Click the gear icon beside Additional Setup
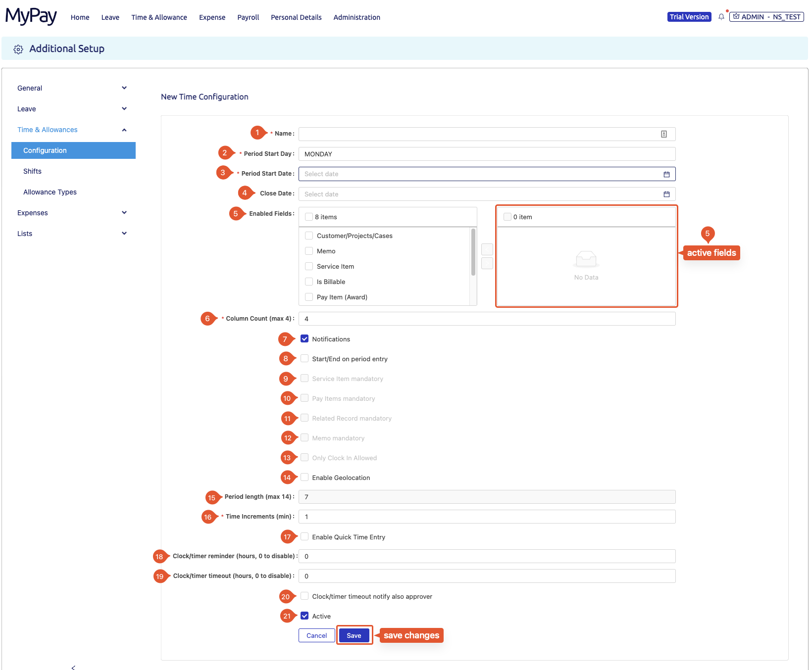The height and width of the screenshot is (670, 812). coord(18,49)
